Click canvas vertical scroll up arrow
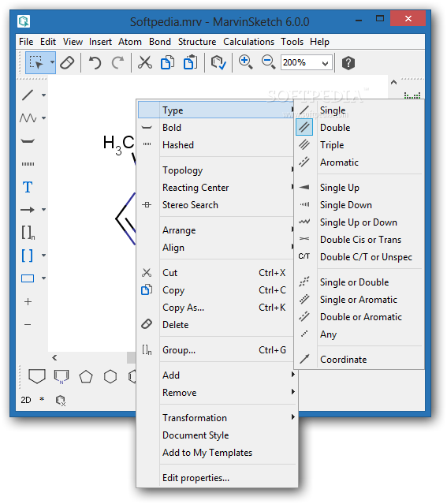This screenshot has height=504, width=447. pyautogui.click(x=393, y=82)
